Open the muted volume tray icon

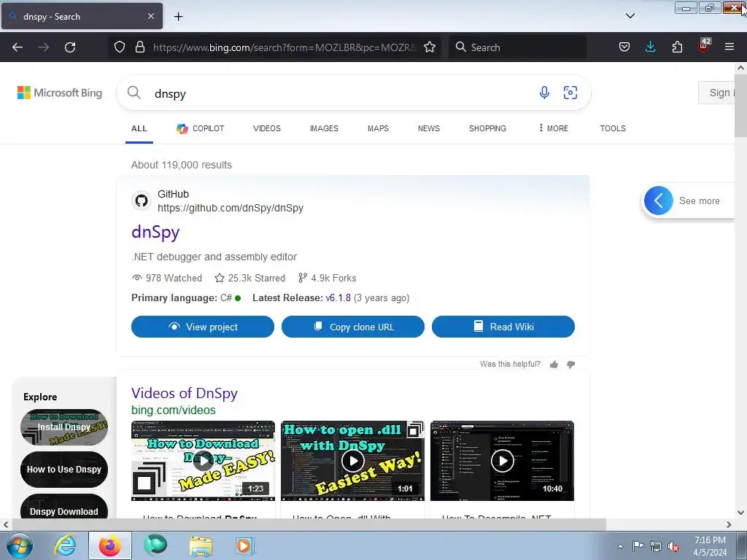point(673,547)
